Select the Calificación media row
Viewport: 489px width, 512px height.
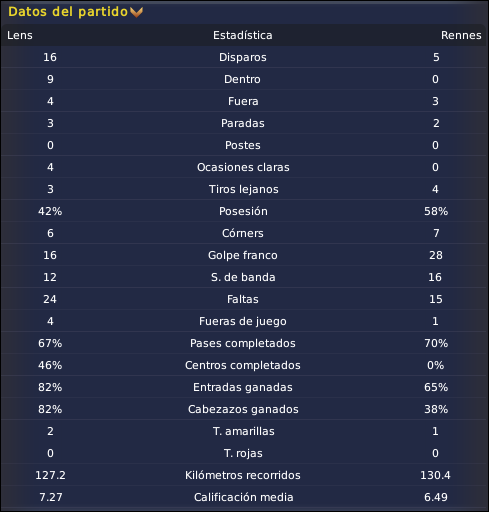coord(244,497)
